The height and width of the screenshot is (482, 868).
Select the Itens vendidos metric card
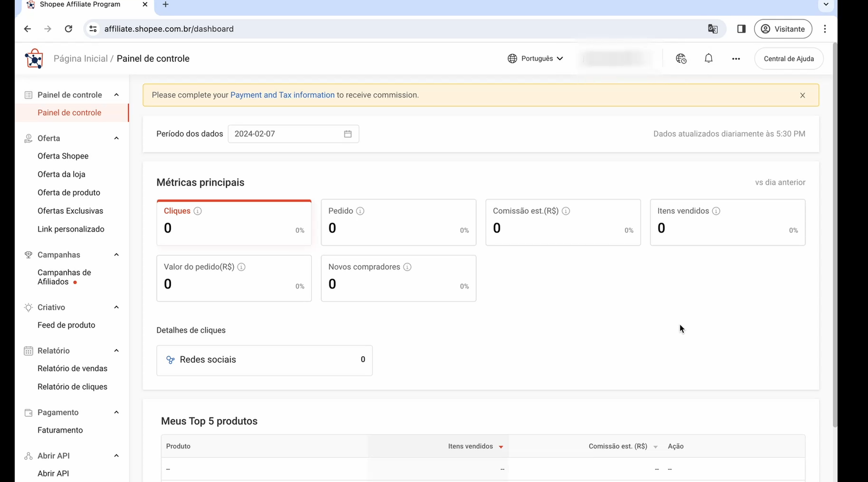tap(727, 222)
